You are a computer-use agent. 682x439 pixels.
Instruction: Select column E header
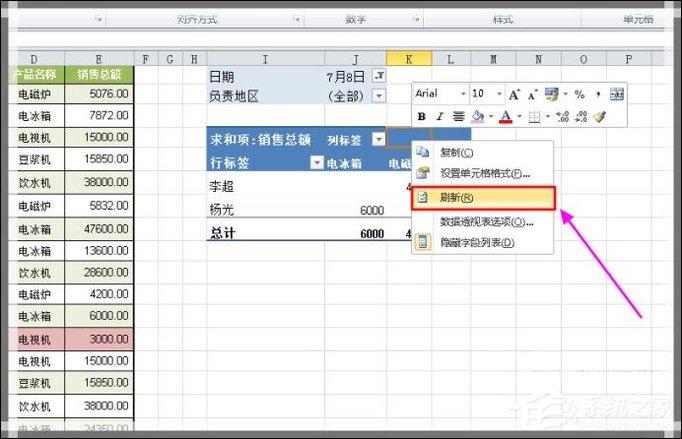[x=99, y=59]
